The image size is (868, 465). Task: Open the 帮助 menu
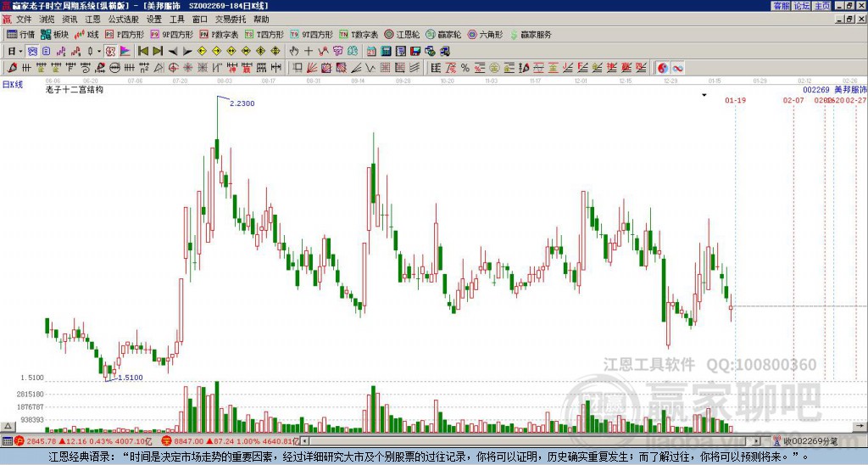tap(261, 20)
